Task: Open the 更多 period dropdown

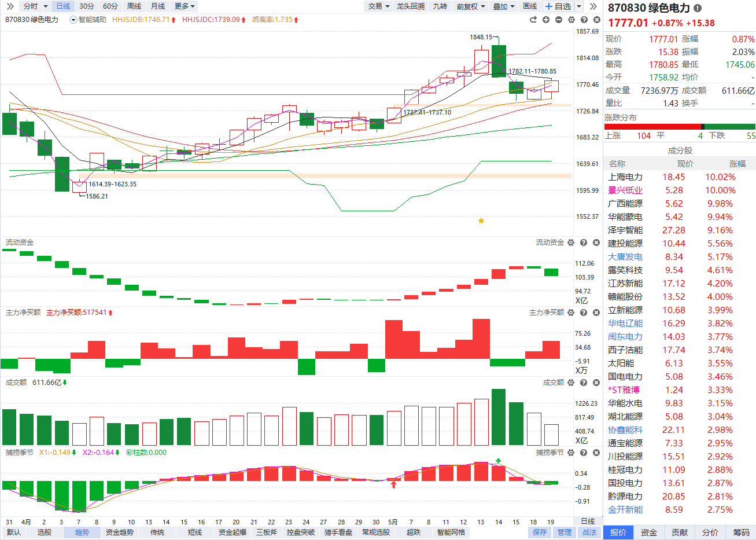Action: (185, 6)
